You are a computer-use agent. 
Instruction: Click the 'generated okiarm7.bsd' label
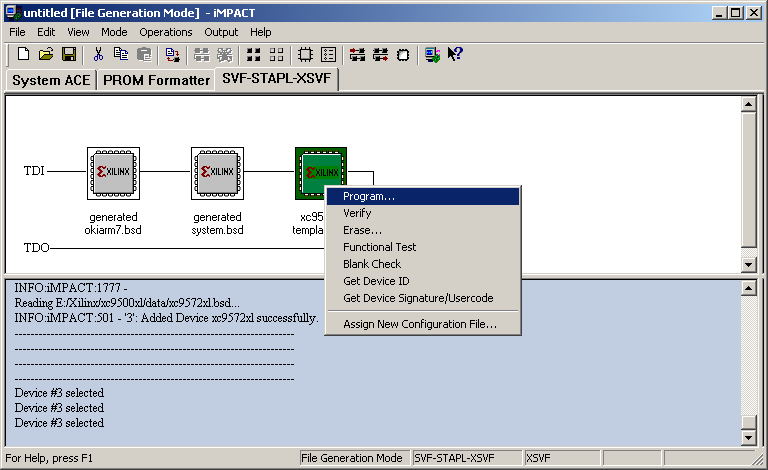[113, 223]
